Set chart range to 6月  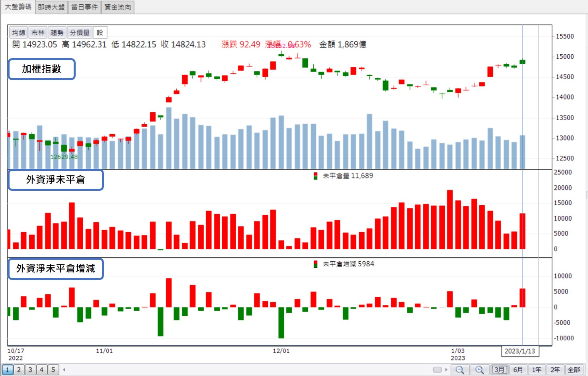click(518, 370)
